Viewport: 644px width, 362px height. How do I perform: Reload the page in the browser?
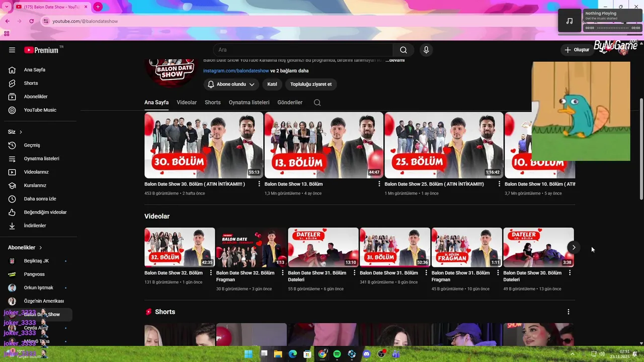31,21
